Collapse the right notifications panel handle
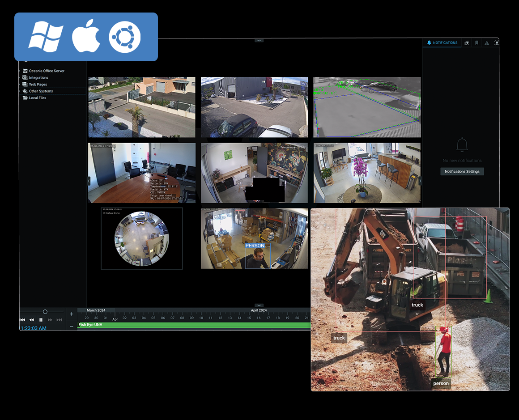Viewport: 519px width, 420px height. pos(420,181)
